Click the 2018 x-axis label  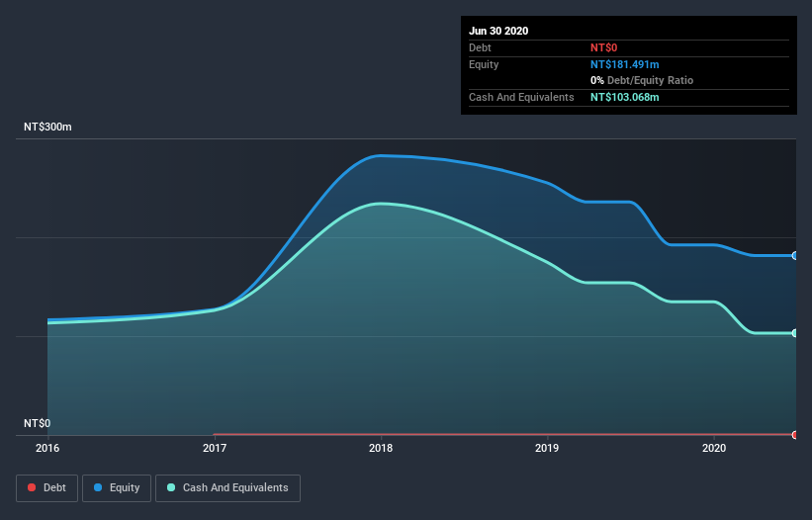[x=381, y=448]
